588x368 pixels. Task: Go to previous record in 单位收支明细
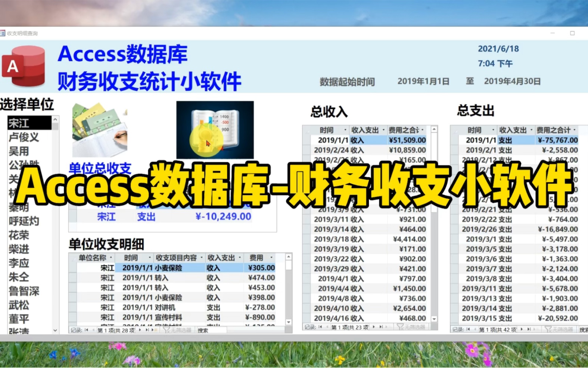coord(93,330)
